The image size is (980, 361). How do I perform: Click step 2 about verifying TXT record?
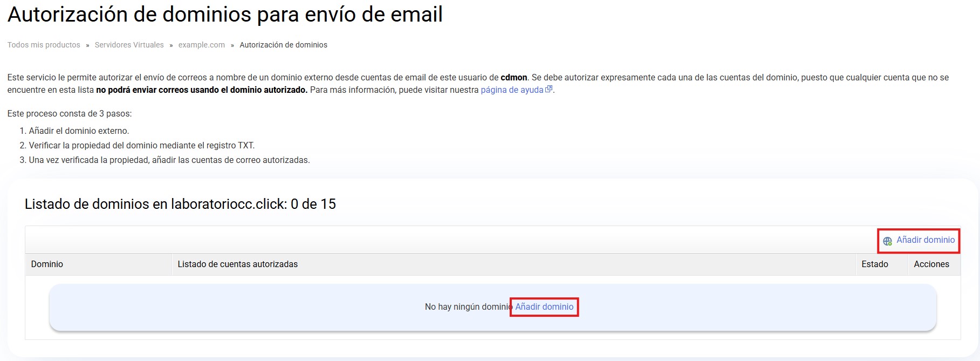pos(141,146)
